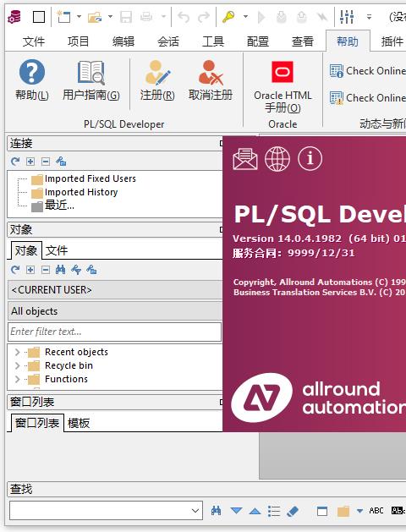Refresh the 连接 connection list
Screen dimensions: 406x532
pos(15,162)
